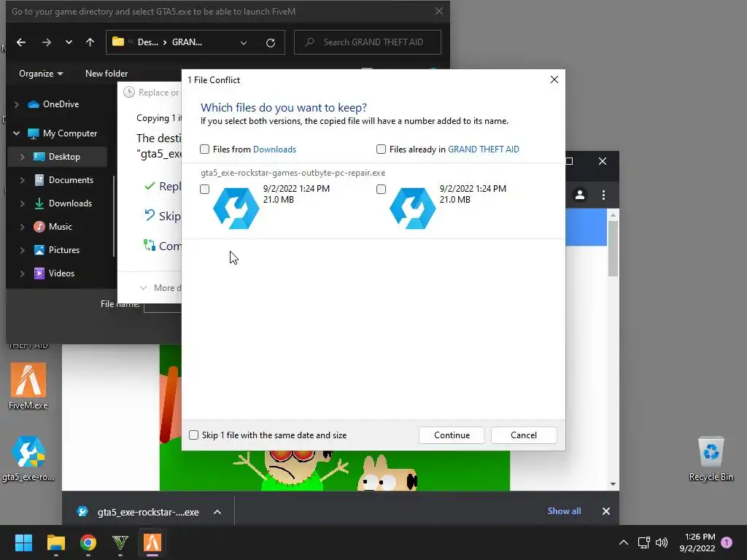Check Files from Downloads checkbox
The width and height of the screenshot is (747, 560).
pyautogui.click(x=204, y=149)
